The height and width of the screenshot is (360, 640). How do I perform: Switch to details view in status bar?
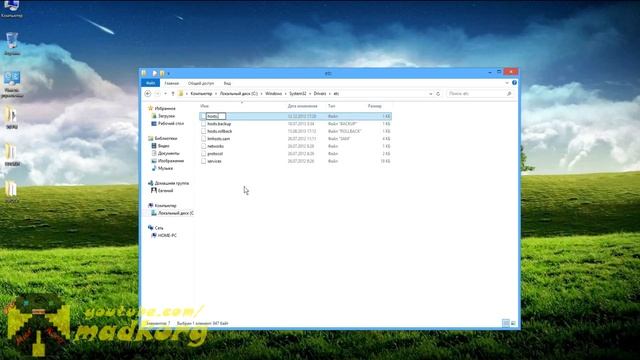click(506, 323)
